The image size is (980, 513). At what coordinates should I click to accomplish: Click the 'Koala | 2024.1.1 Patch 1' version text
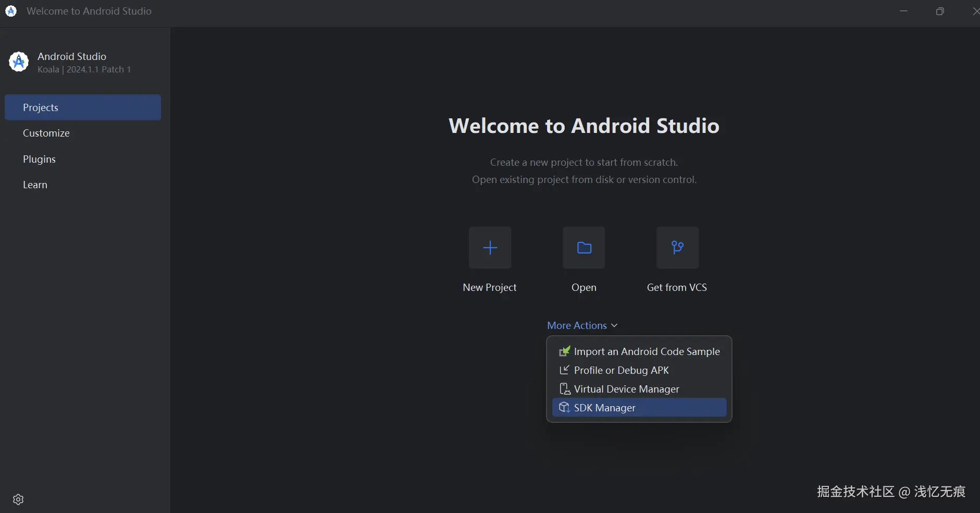84,69
